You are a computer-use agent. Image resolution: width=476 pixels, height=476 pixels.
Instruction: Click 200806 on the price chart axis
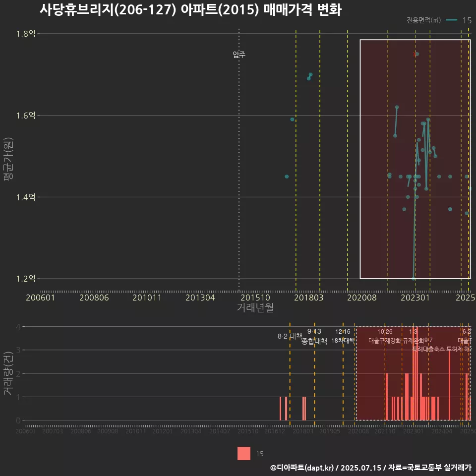[94, 297]
